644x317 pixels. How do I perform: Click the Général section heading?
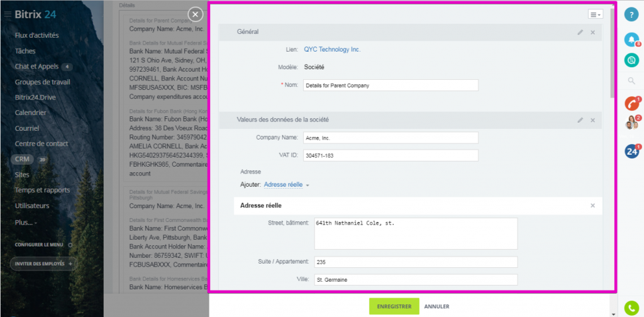(x=248, y=31)
